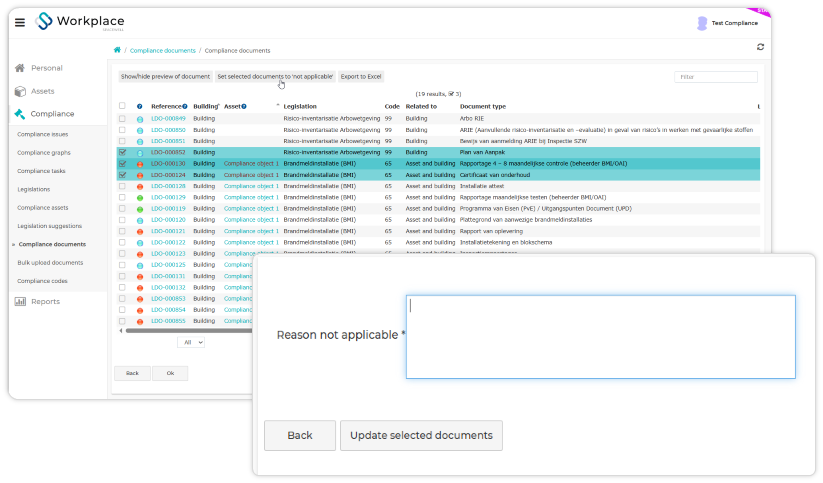
Task: Click the refresh icon
Action: point(760,47)
